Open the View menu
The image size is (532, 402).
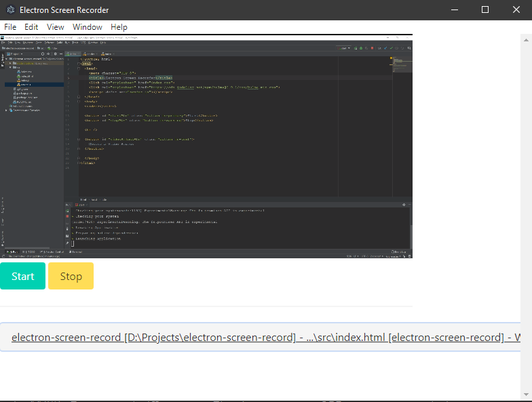56,27
